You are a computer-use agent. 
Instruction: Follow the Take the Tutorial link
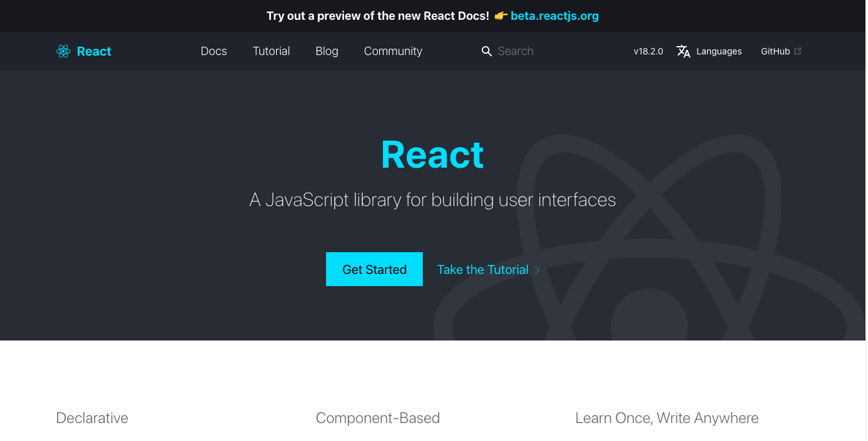click(482, 269)
